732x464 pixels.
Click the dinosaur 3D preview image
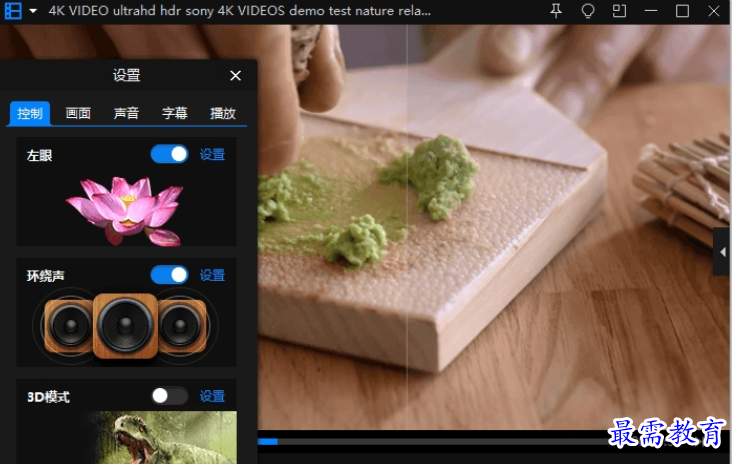point(164,437)
